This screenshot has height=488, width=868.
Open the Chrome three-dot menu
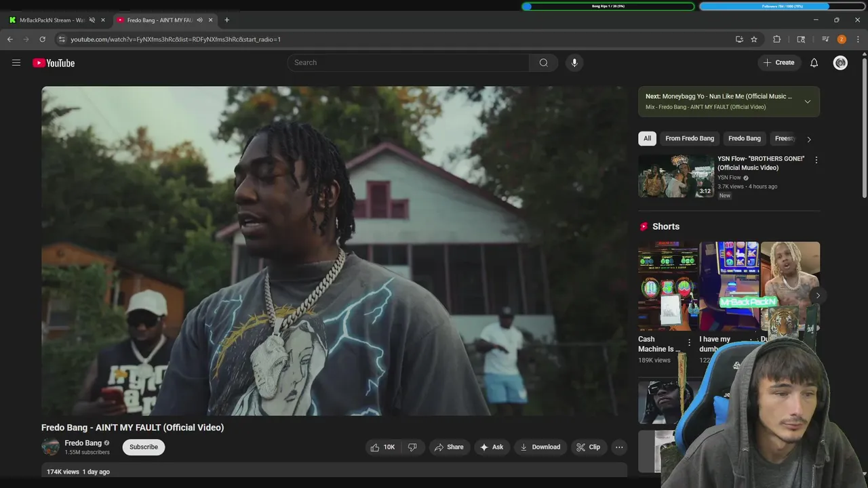(858, 39)
